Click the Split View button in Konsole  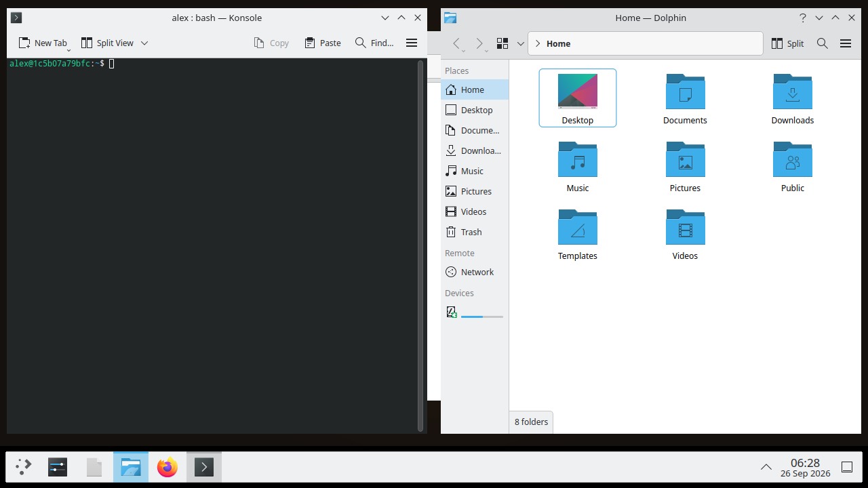point(107,43)
